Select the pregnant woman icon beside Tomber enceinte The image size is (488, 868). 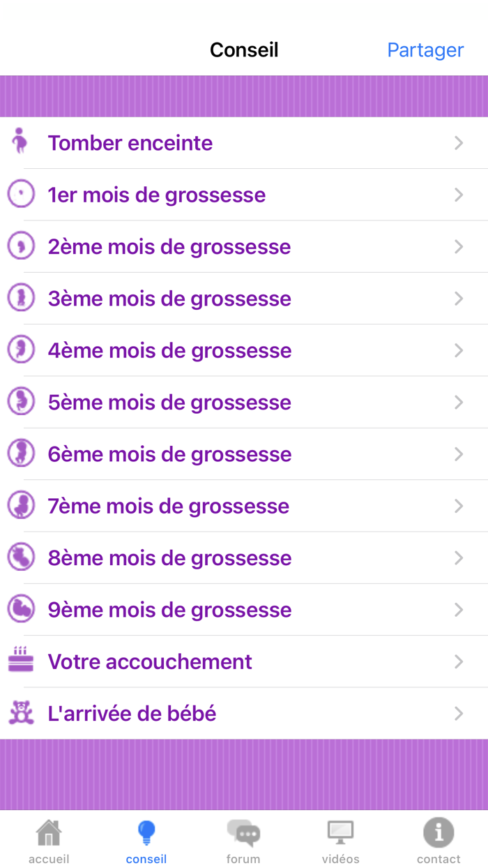click(21, 142)
